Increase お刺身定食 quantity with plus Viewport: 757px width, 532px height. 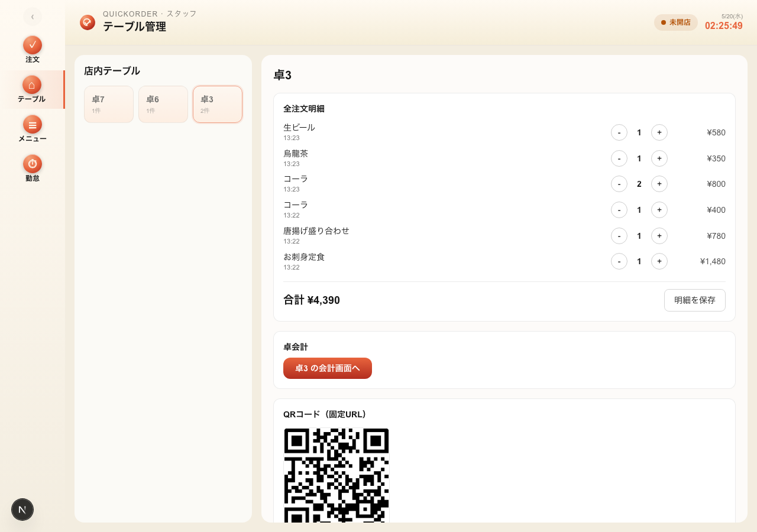point(659,261)
